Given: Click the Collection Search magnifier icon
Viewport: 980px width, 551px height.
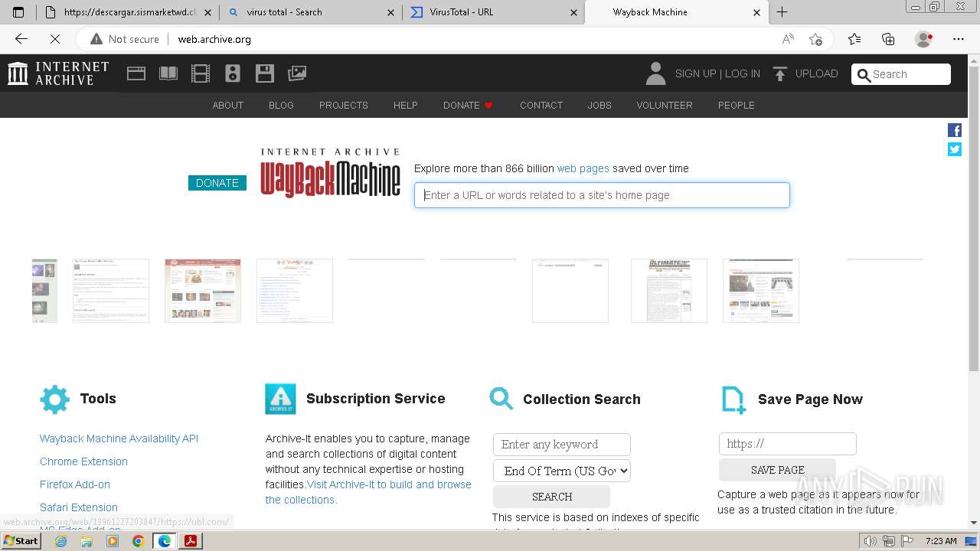Looking at the screenshot, I should [501, 399].
